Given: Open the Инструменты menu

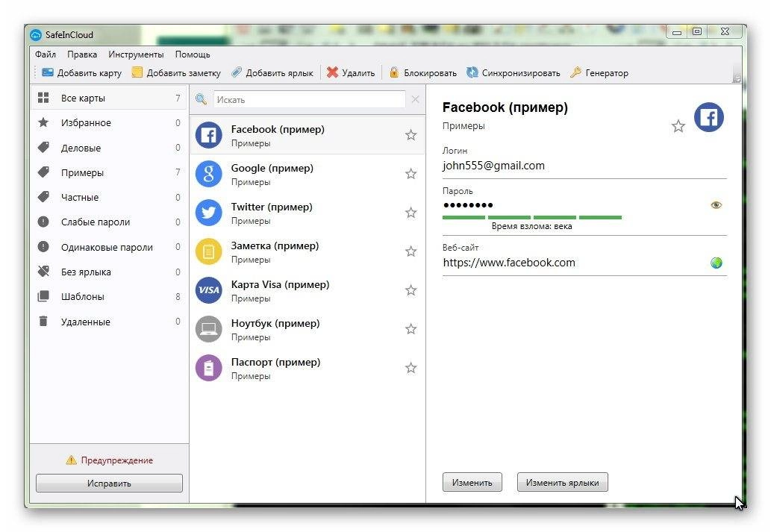Looking at the screenshot, I should tap(136, 54).
